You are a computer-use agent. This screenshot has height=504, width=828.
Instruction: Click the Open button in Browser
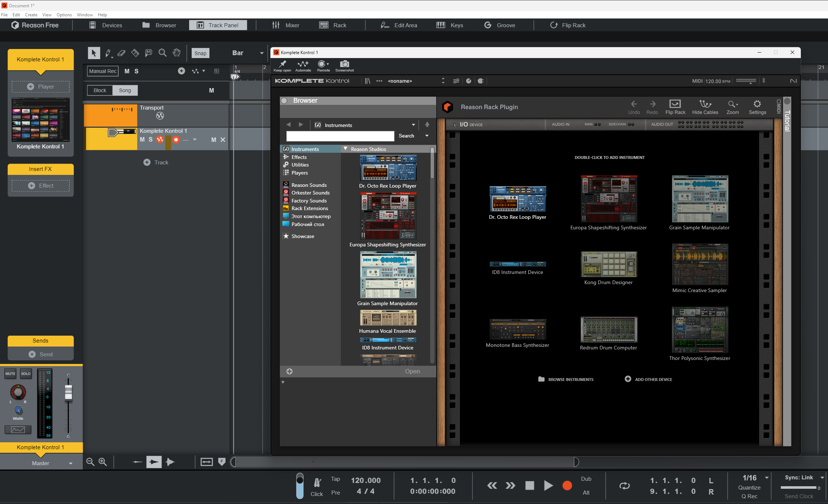point(412,371)
